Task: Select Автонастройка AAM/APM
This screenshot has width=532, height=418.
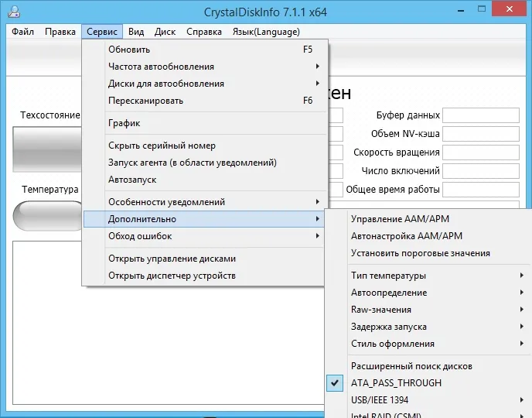Action: [428, 236]
